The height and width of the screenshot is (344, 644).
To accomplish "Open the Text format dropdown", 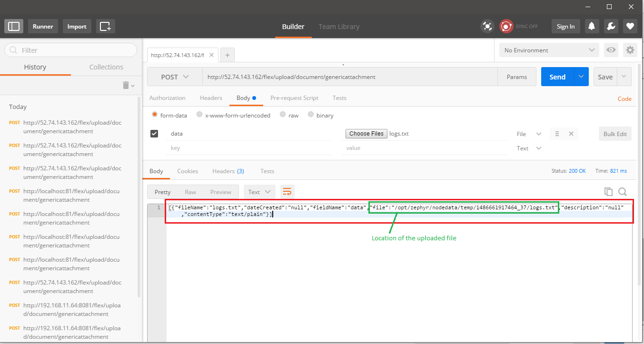I will tap(259, 192).
